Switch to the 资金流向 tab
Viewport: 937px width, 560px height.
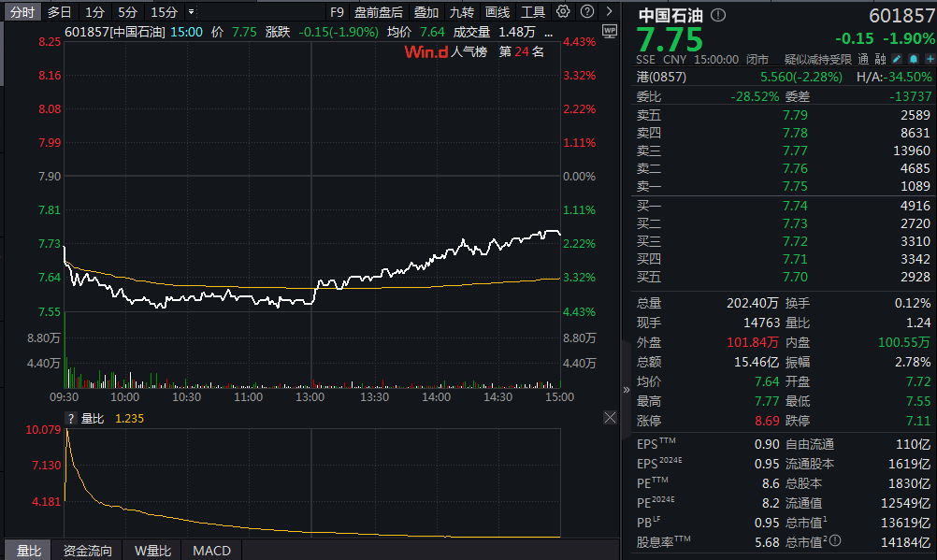88,551
